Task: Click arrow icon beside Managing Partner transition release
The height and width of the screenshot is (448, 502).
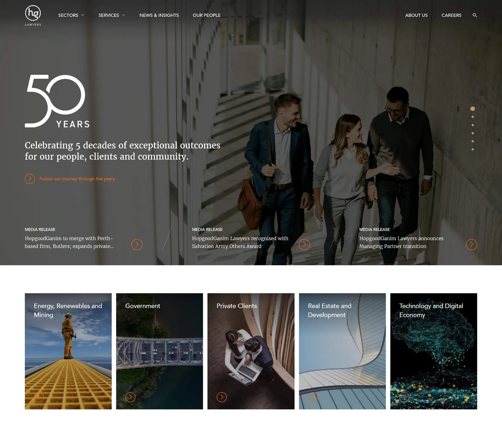Action: point(471,244)
